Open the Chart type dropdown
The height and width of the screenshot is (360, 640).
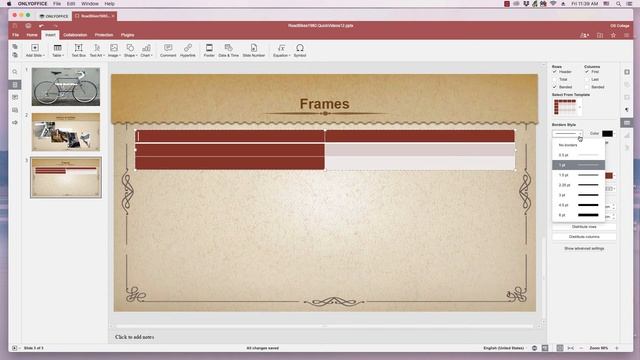pyautogui.click(x=152, y=56)
